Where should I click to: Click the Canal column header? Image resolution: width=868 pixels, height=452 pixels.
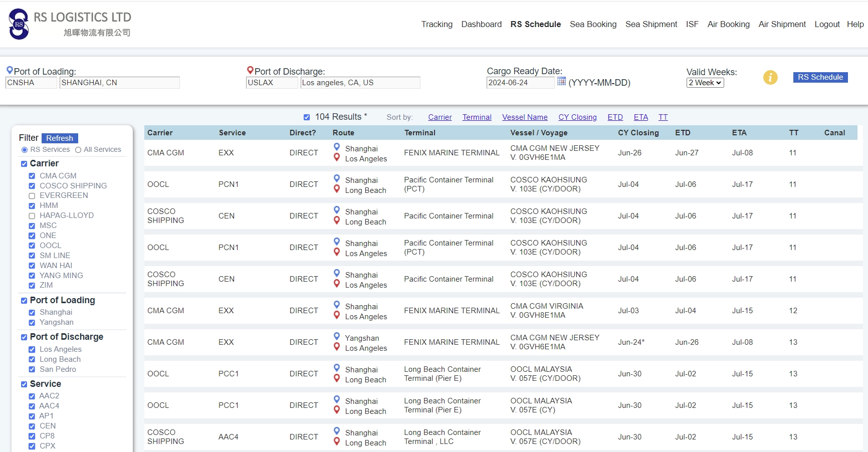[834, 133]
